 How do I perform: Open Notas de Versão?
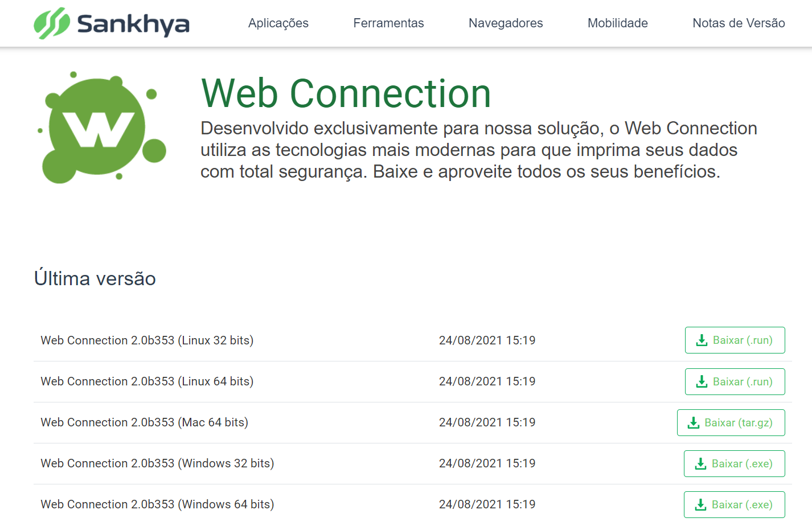click(x=739, y=23)
